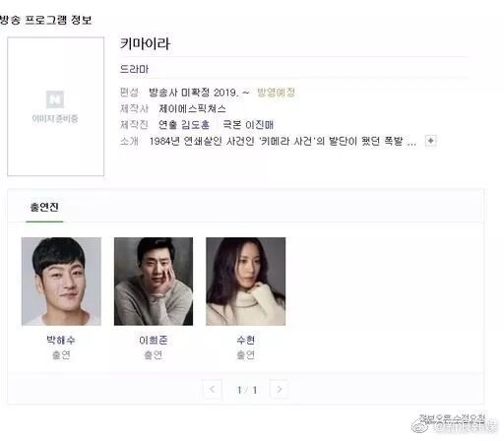The image size is (504, 441).
Task: Click the 이미지준비중 poster placeholder
Action: point(55,106)
